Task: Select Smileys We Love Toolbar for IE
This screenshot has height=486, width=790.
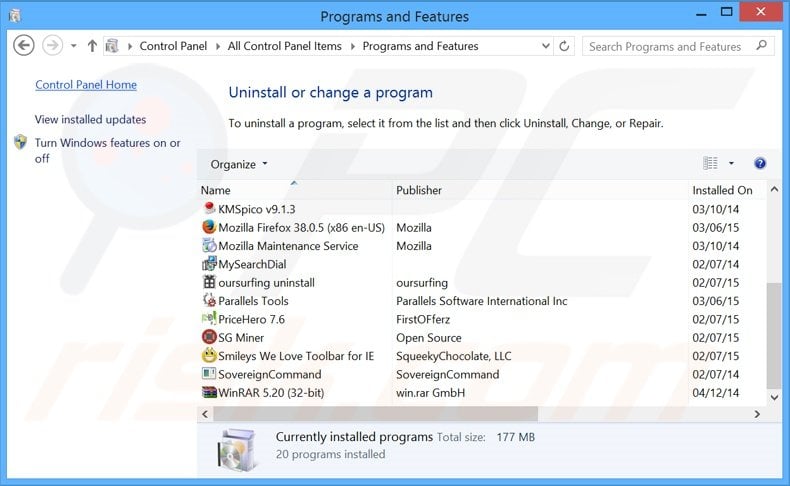Action: point(296,356)
